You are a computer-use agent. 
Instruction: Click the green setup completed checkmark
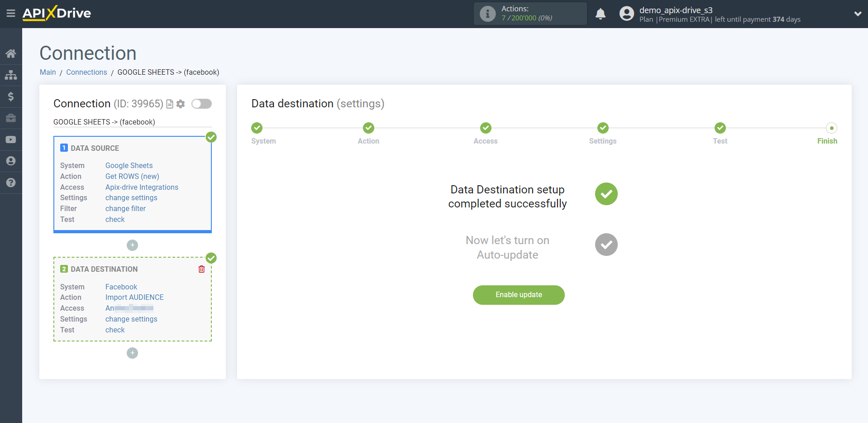[x=606, y=194]
